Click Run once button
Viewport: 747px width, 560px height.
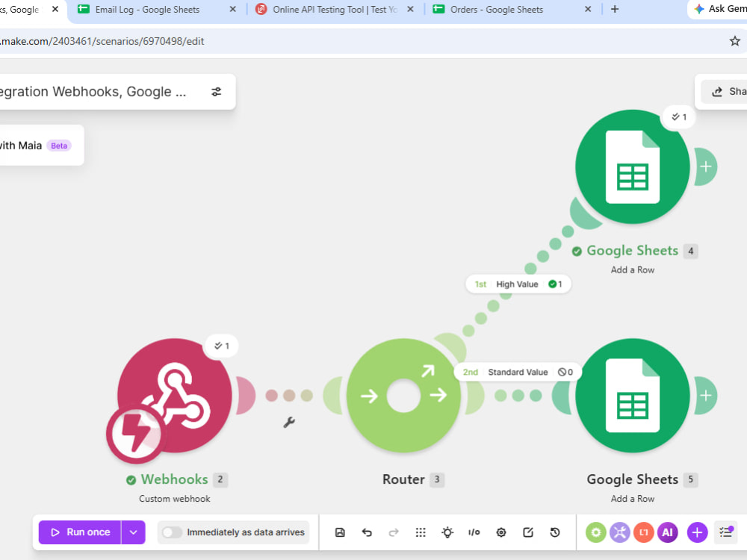[80, 532]
